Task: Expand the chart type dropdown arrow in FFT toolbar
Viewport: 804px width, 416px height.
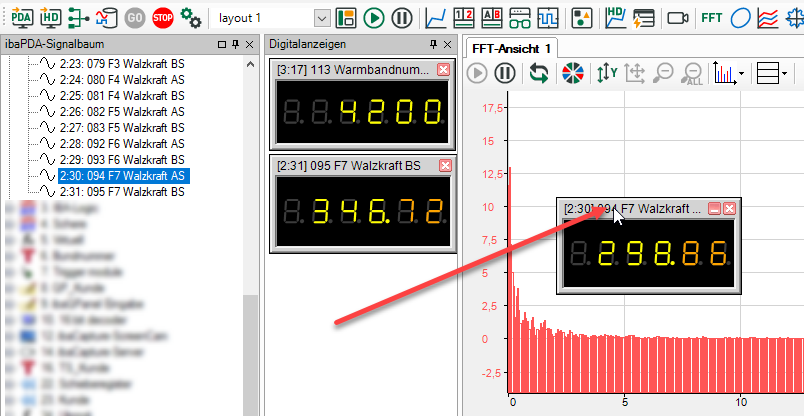Action: 741,73
